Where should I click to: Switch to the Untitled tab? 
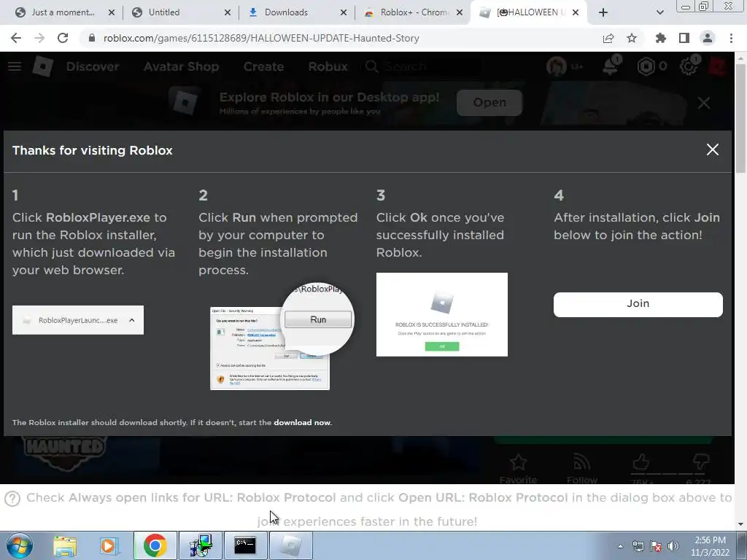point(164,12)
